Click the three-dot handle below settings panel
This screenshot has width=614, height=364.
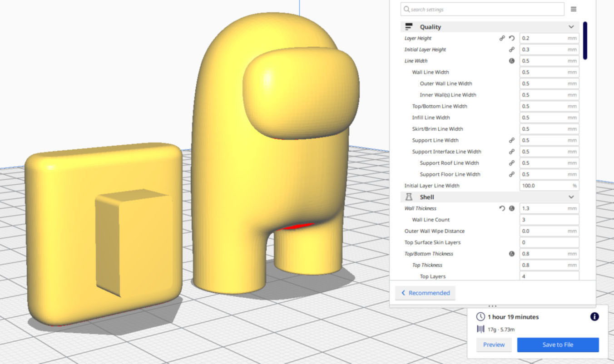coord(493,306)
